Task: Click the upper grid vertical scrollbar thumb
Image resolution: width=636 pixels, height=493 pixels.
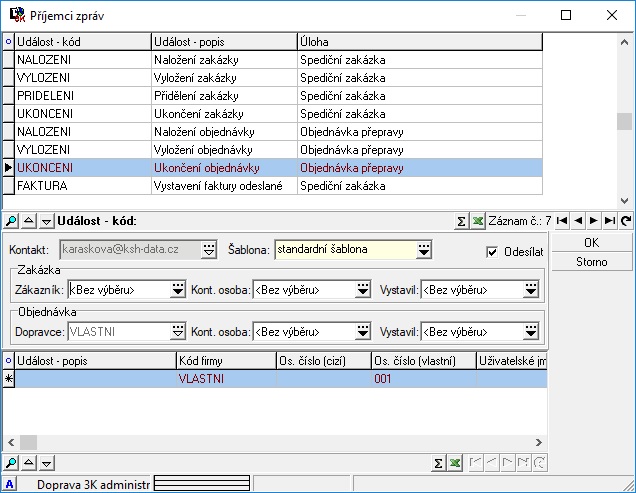Action: 624,121
